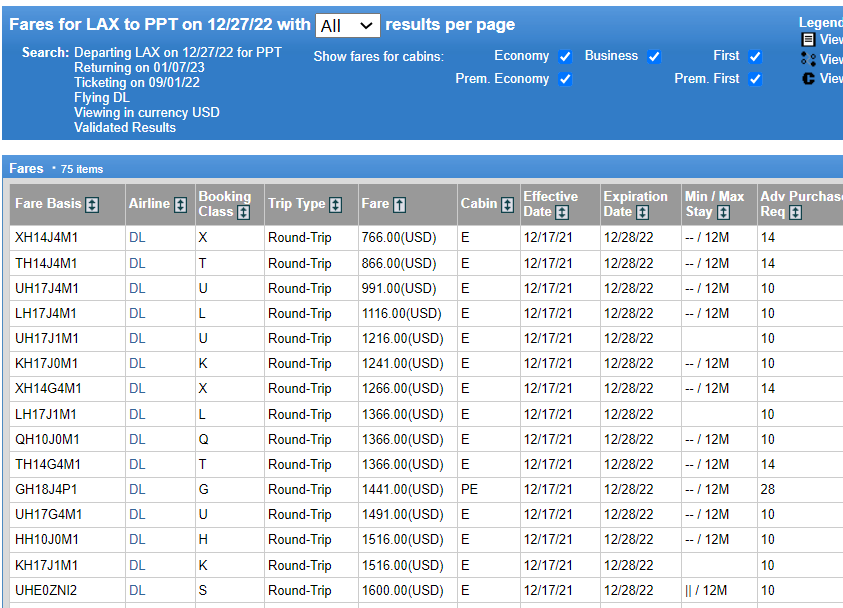843x608 pixels.
Task: Select the UHE0ZNI2 fare basis cell
Action: 68,591
